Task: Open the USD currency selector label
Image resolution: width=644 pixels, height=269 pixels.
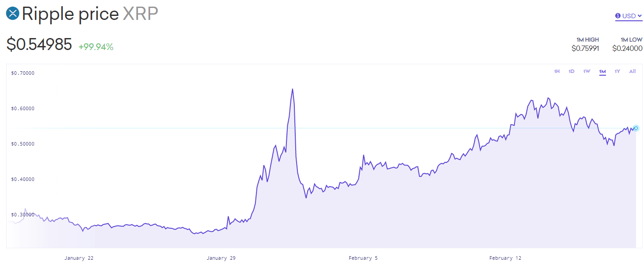Action: coord(629,16)
